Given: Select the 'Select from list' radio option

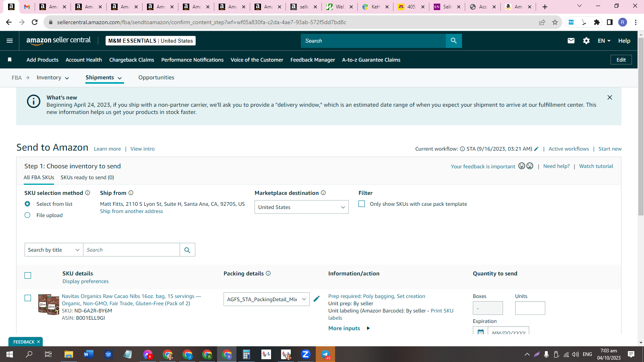Looking at the screenshot, I should point(27,204).
